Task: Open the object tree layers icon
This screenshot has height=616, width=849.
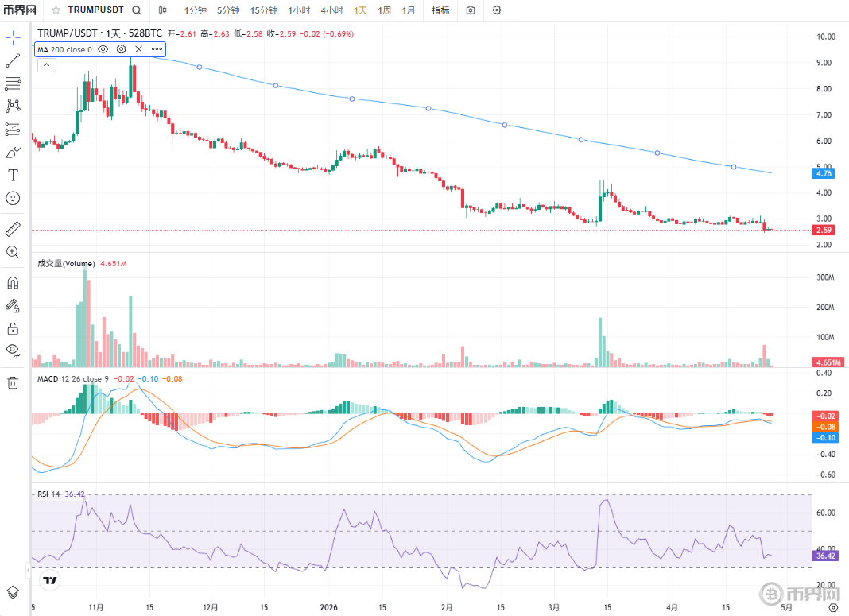Action: click(x=13, y=591)
